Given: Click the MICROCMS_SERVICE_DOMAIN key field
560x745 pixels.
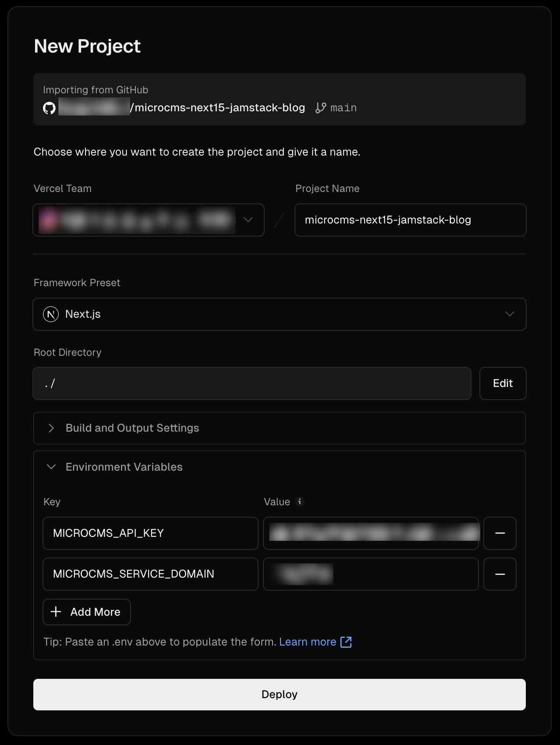Looking at the screenshot, I should pyautogui.click(x=150, y=574).
